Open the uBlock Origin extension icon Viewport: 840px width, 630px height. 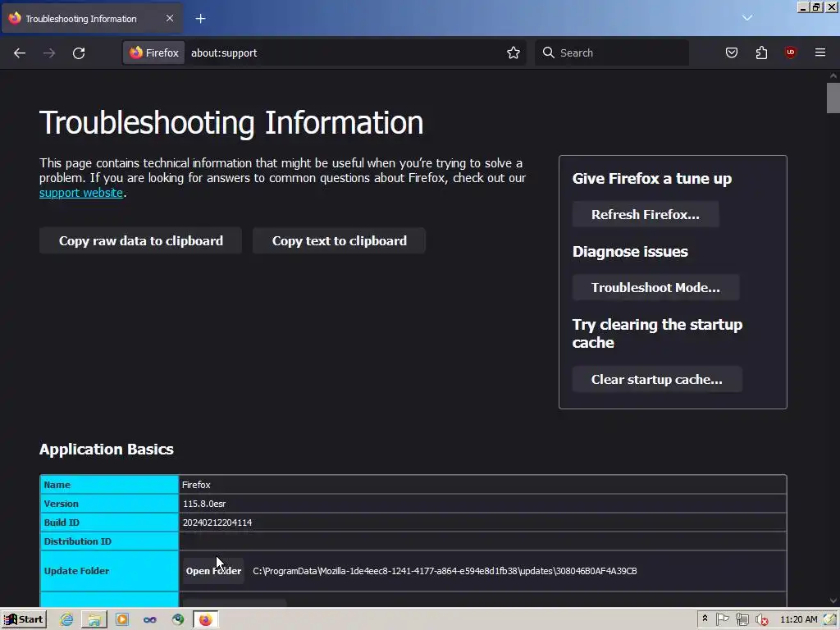click(790, 52)
